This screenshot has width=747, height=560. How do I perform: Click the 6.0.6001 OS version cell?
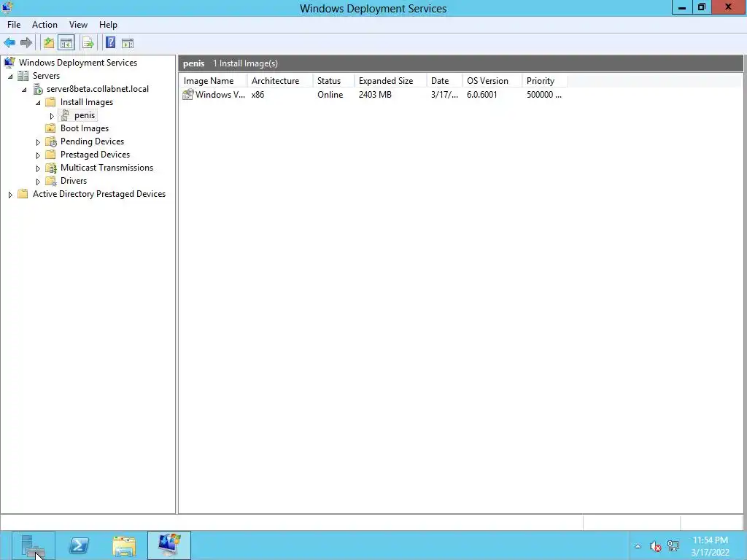point(481,95)
